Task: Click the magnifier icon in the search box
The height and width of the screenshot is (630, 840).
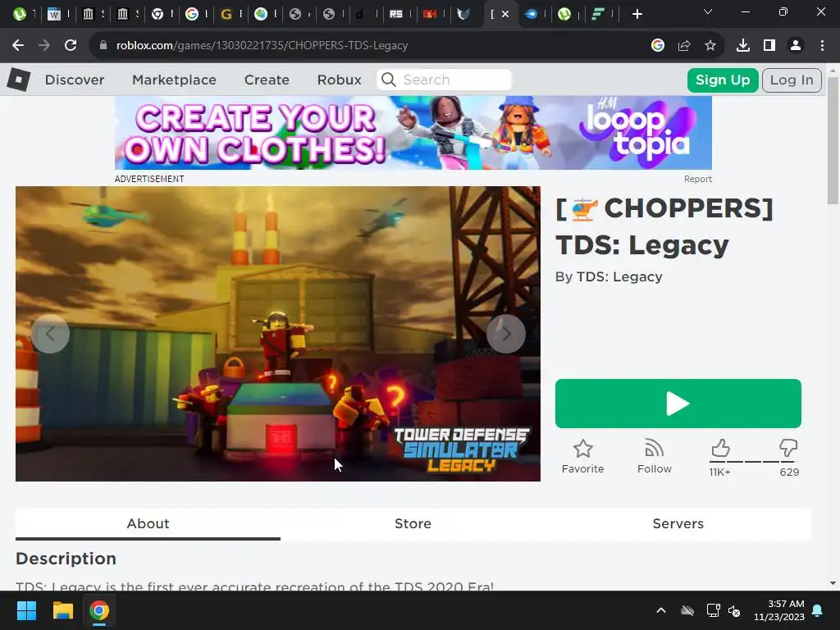Action: point(389,80)
